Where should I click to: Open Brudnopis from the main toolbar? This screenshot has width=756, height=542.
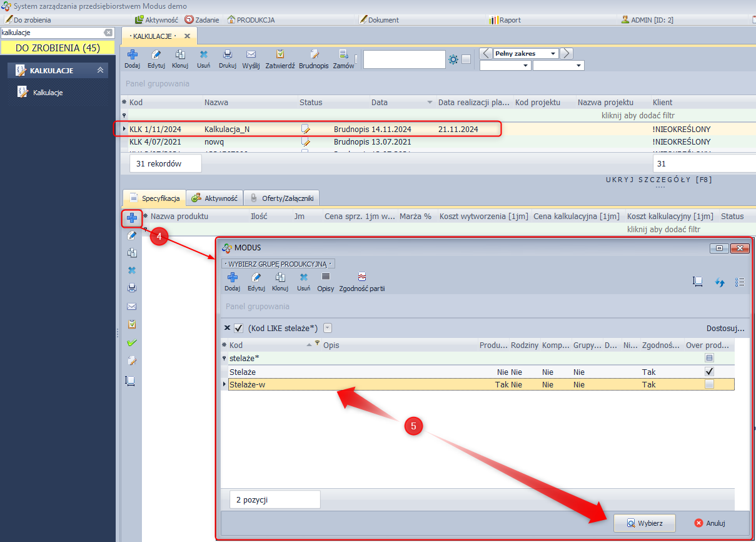314,55
